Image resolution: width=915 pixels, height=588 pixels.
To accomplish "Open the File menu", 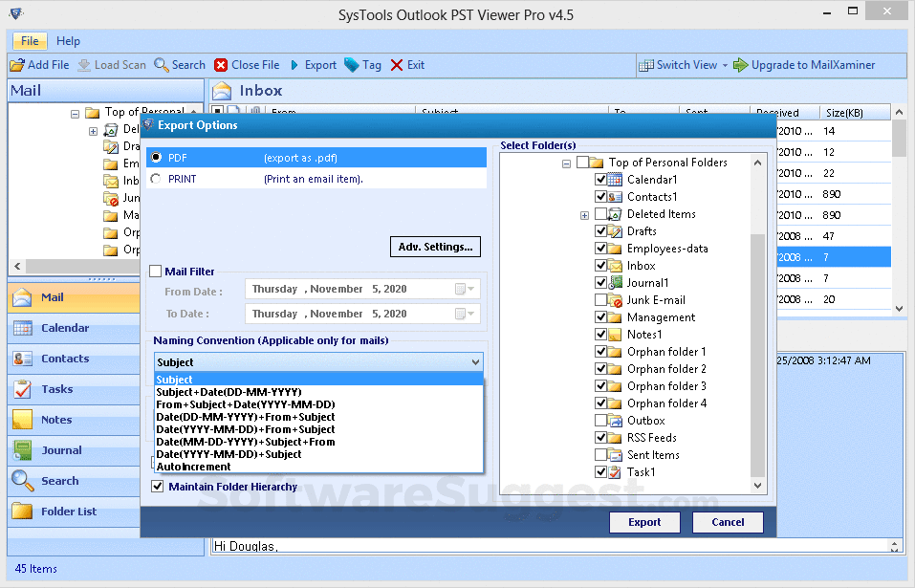I will point(30,41).
